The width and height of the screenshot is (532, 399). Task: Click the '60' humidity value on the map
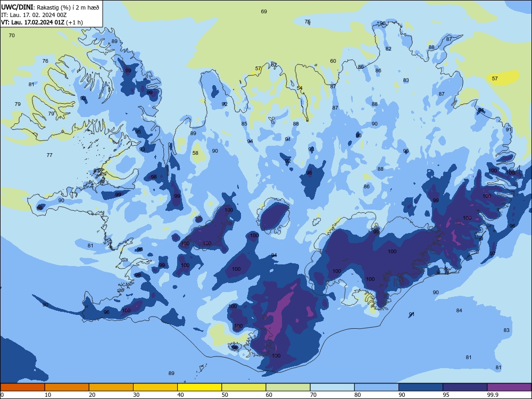pyautogui.click(x=333, y=61)
